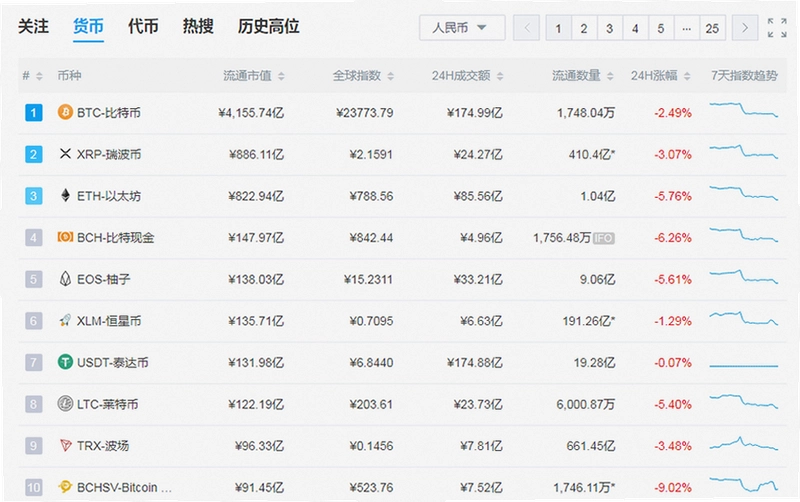Go to the next page arrow
Screen dimensions: 800x502
tap(744, 28)
